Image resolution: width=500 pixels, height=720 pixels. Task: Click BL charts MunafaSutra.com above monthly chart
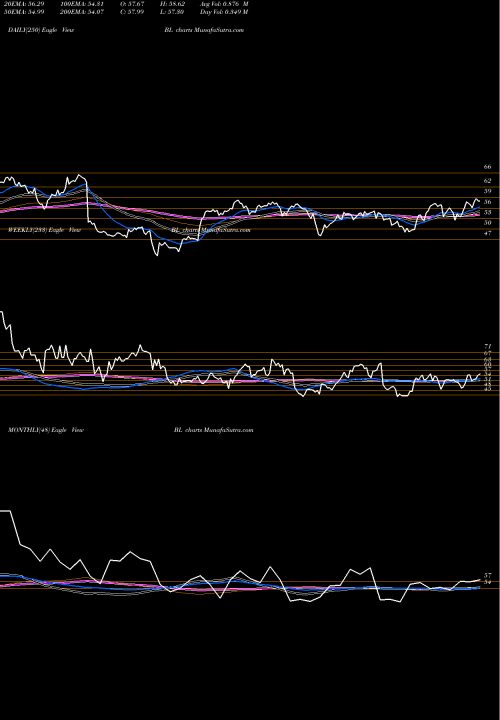coord(214,430)
